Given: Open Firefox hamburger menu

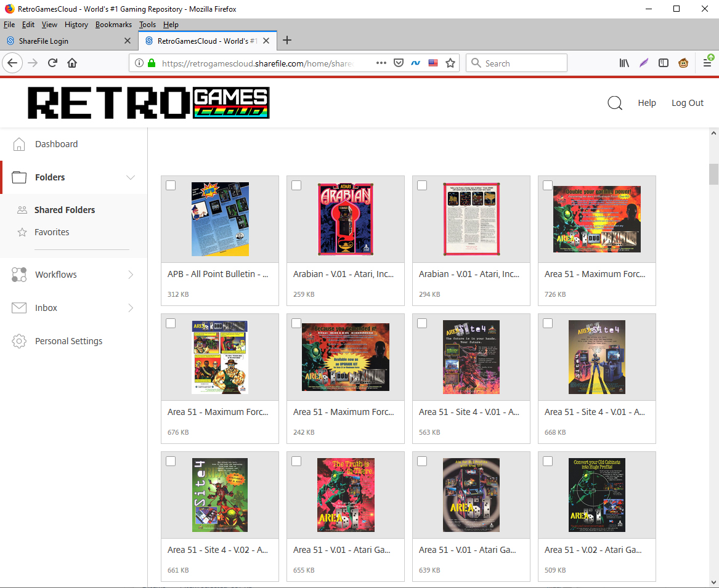Looking at the screenshot, I should coord(707,62).
